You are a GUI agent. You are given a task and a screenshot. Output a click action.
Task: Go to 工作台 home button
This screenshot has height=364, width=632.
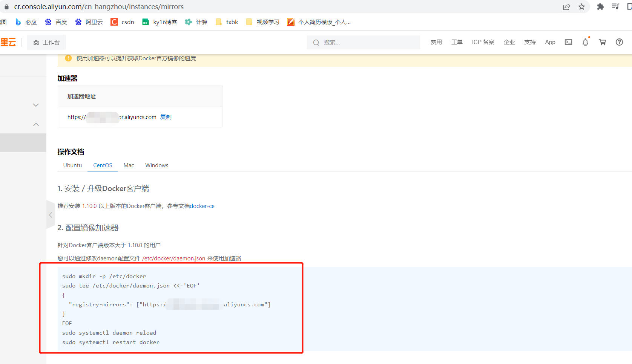click(46, 42)
